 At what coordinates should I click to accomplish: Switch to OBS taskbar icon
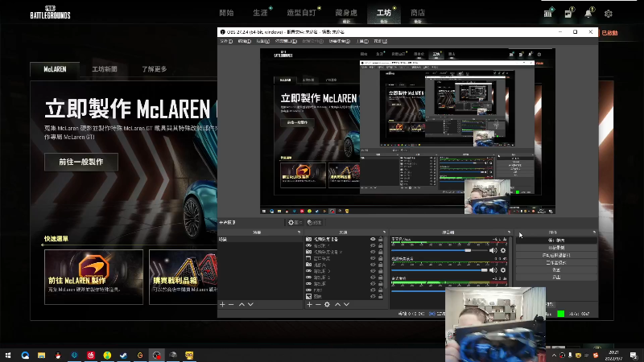pos(156,355)
